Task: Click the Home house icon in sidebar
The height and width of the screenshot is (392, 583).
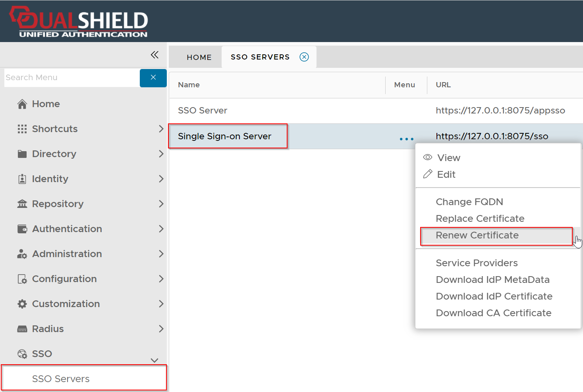Action: click(x=22, y=104)
